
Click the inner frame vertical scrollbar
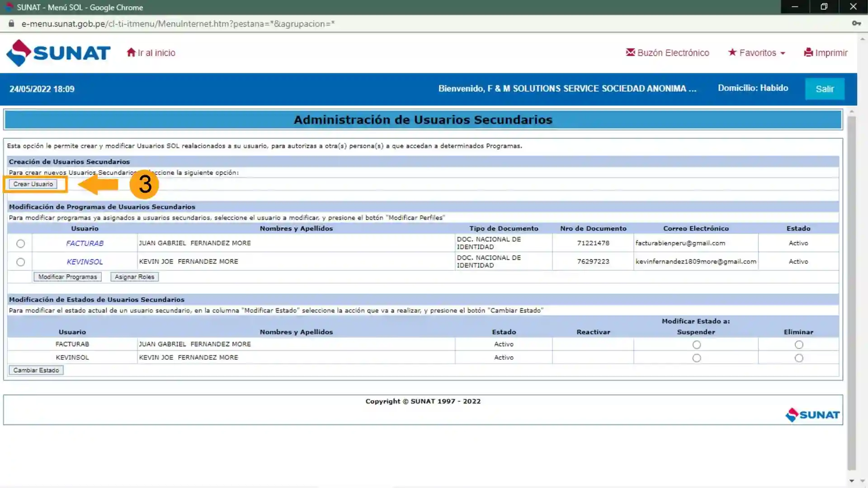[x=852, y=294]
